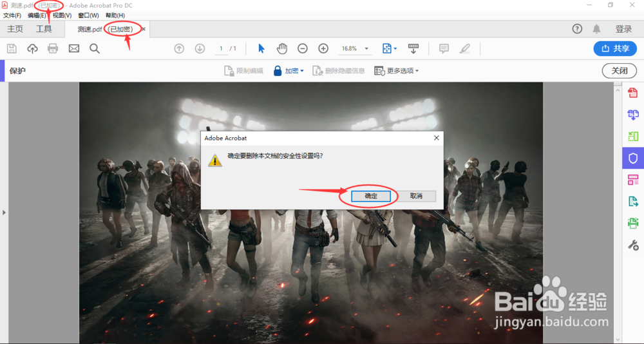644x344 pixels.
Task: Select the 测速.pdf document tab
Action: click(106, 29)
